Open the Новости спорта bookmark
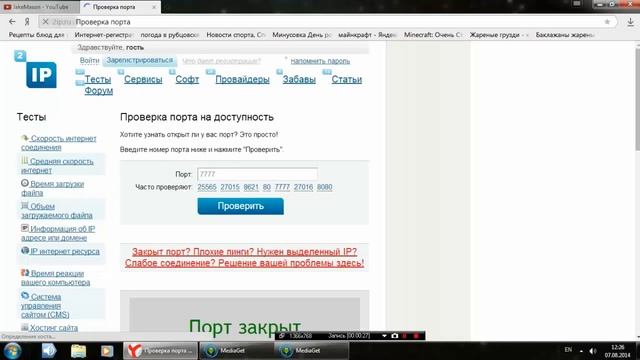 pyautogui.click(x=236, y=35)
